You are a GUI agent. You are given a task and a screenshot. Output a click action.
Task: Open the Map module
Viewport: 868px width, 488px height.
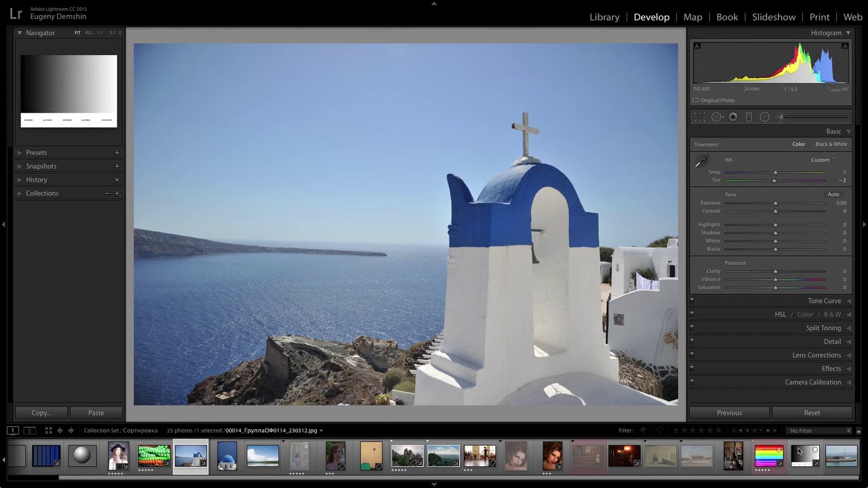[692, 17]
